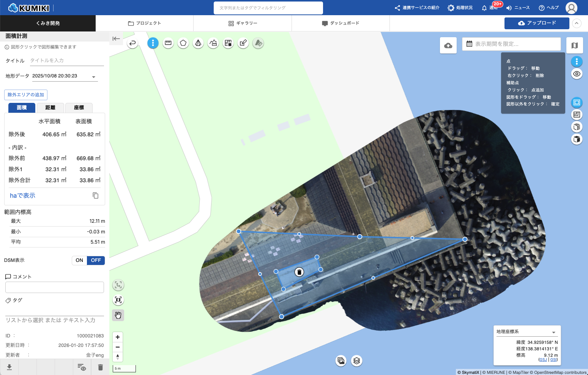Expand the 地理座標系 coordinate system dropdown

pyautogui.click(x=553, y=332)
